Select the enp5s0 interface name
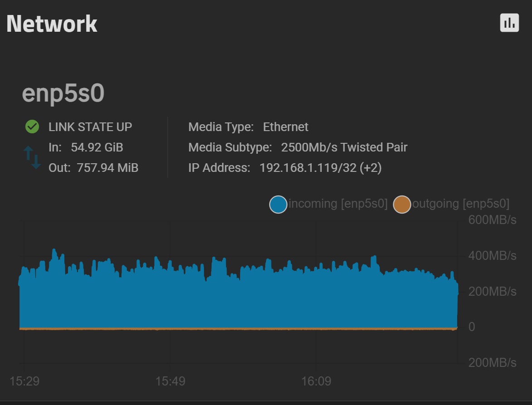Image resolution: width=532 pixels, height=405 pixels. point(63,93)
